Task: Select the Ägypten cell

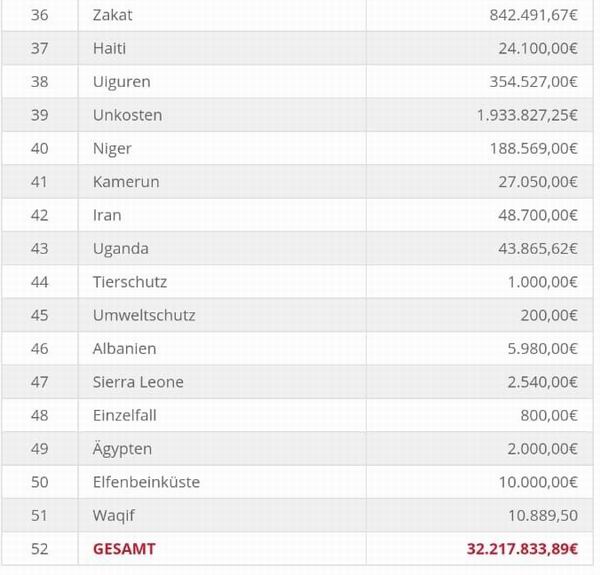Action: point(122,449)
